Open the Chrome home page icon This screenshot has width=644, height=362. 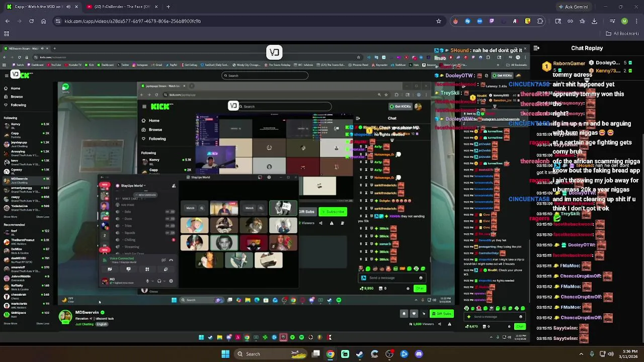[43, 21]
